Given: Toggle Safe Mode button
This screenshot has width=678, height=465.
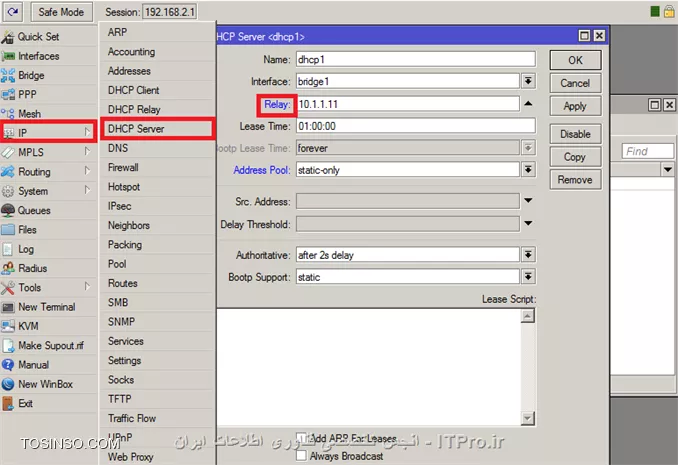Looking at the screenshot, I should coord(61,12).
